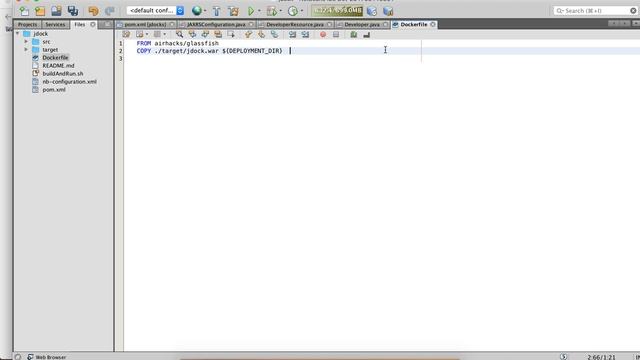The width and height of the screenshot is (640, 360).
Task: Click the Redo icon
Action: (109, 11)
